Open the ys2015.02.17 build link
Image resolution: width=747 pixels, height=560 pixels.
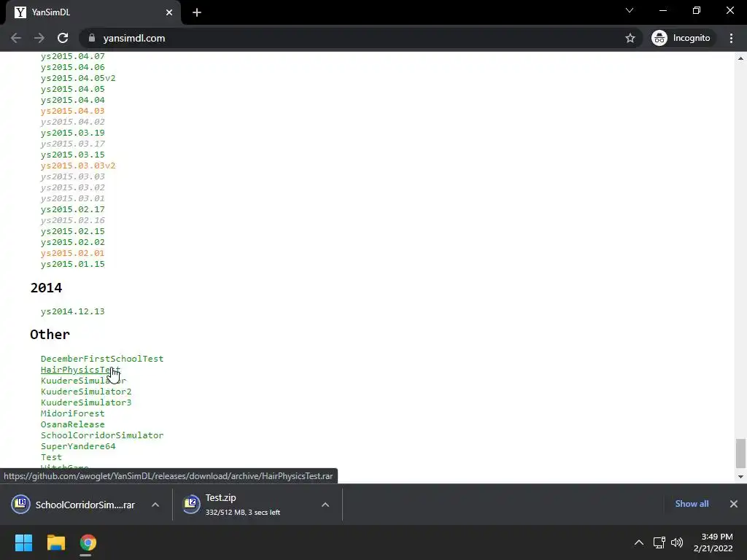click(72, 209)
